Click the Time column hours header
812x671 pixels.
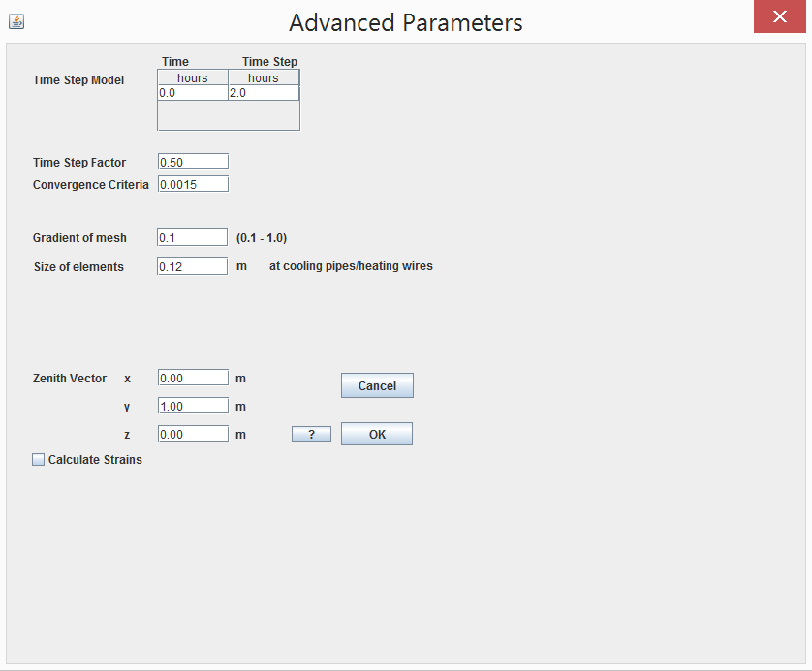(x=193, y=77)
